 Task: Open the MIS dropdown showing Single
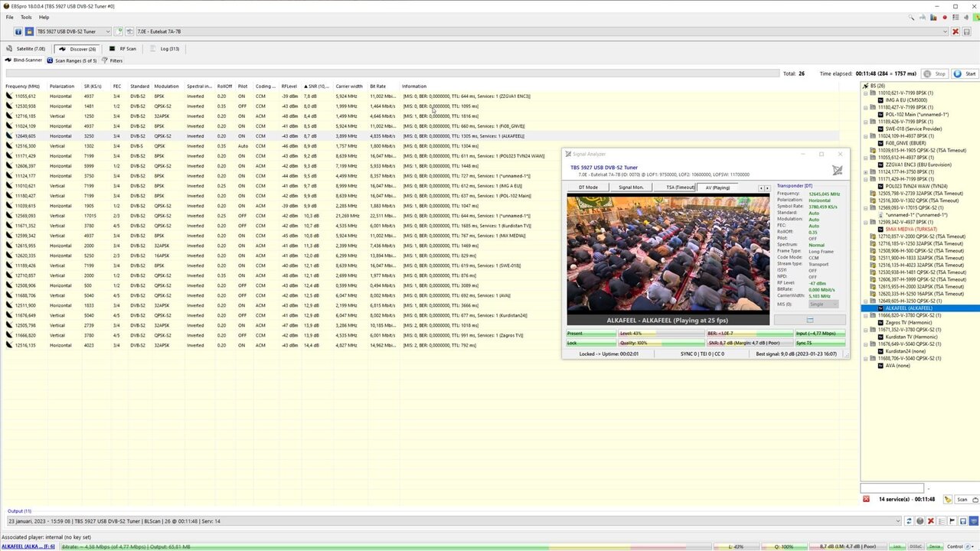822,304
